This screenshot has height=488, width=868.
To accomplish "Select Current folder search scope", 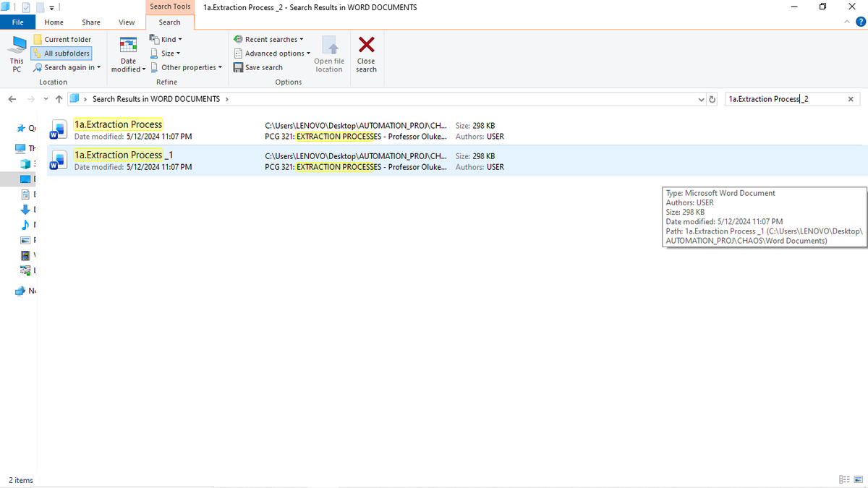I will pos(63,39).
